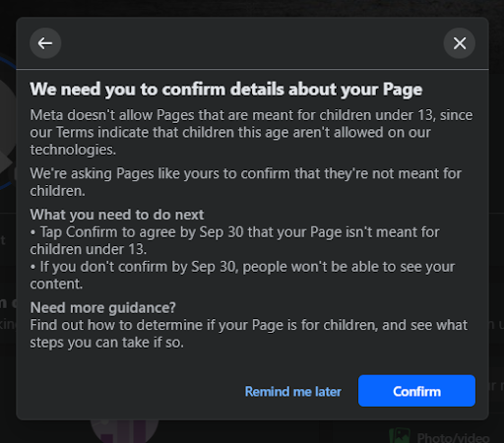Viewport: 504px width, 443px height.
Task: Select the 'Need more guidance?' heading
Action: click(x=103, y=308)
